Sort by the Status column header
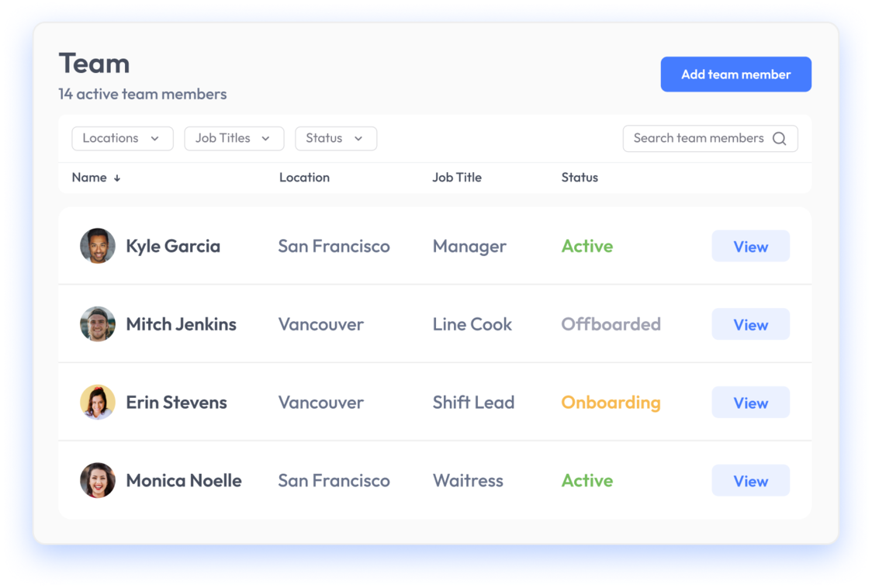Viewport: 872px width, 588px height. (580, 178)
